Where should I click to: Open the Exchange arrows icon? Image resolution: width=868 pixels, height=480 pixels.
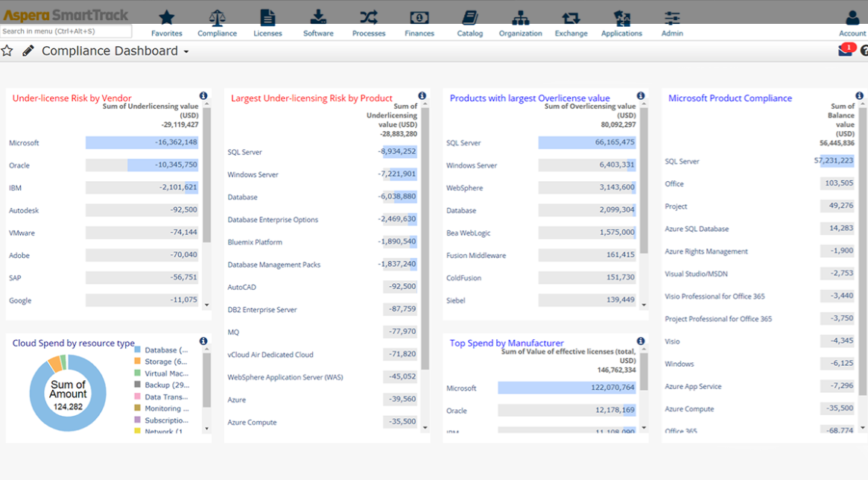(571, 16)
